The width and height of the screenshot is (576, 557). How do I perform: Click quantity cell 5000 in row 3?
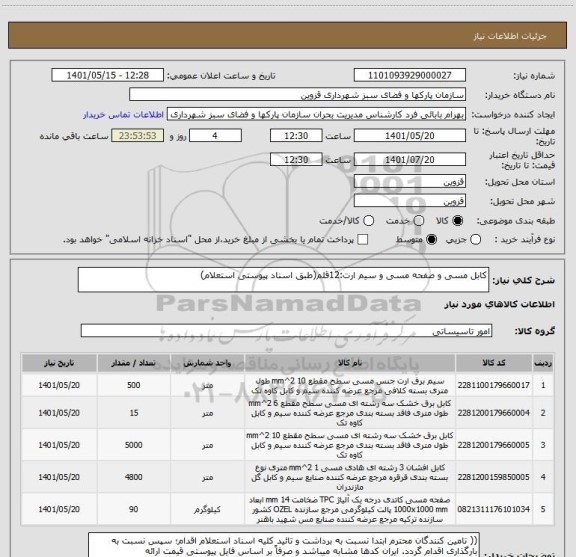pos(134,445)
